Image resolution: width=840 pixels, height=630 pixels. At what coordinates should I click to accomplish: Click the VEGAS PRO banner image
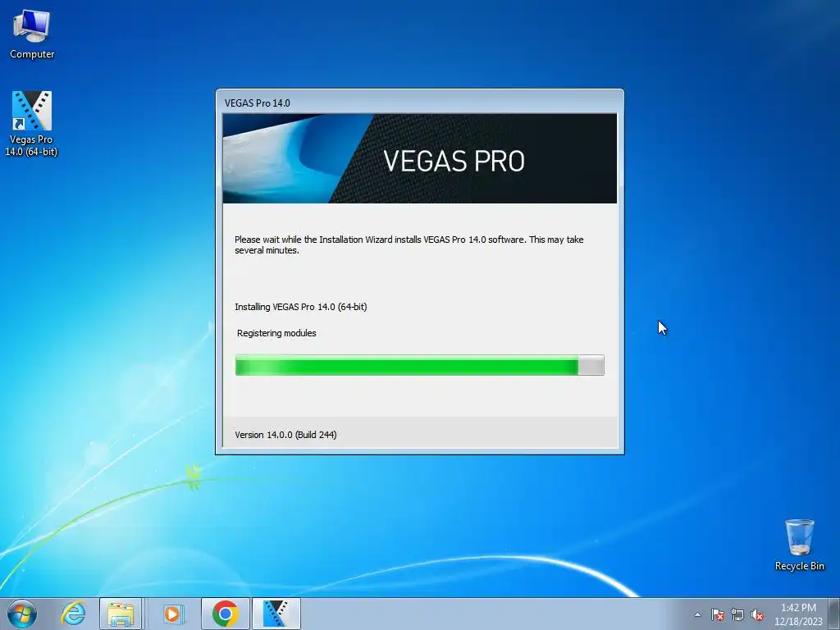pyautogui.click(x=419, y=158)
